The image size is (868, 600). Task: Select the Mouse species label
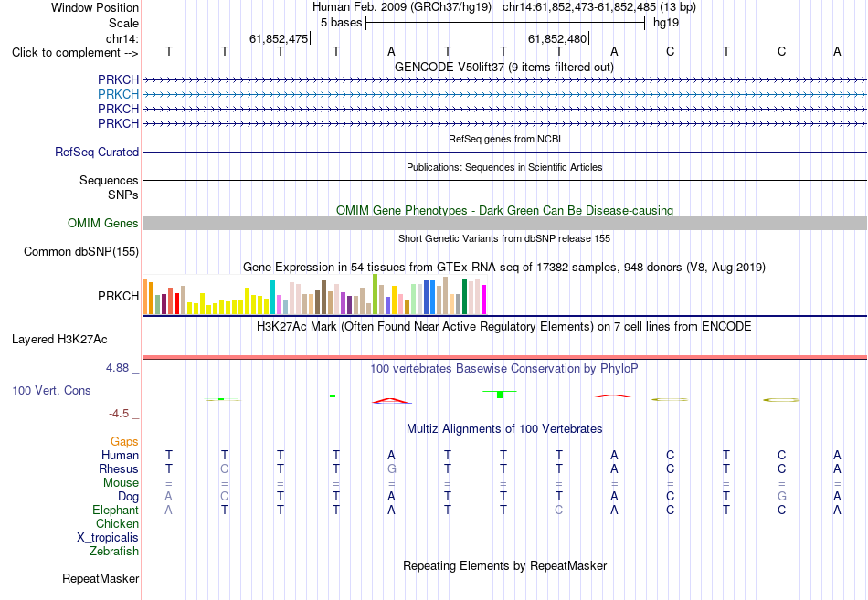coord(121,483)
